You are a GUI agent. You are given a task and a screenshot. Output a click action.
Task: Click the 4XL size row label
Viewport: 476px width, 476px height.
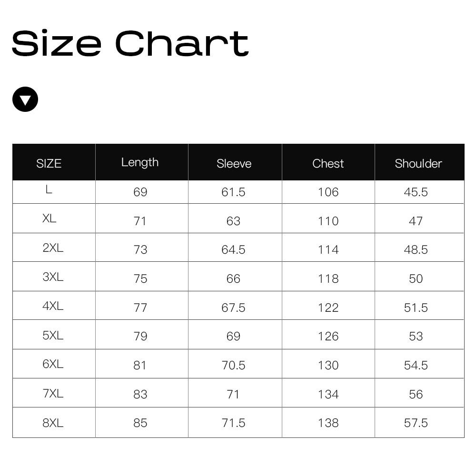[x=53, y=306]
